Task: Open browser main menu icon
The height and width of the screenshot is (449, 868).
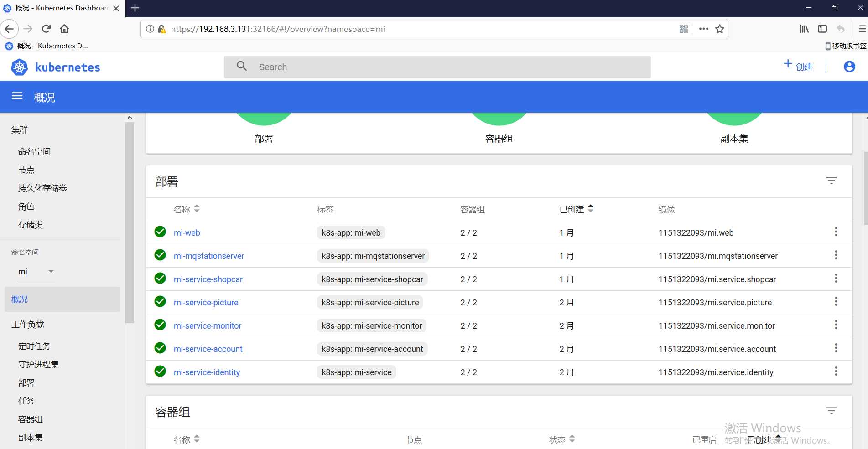Action: (x=862, y=29)
